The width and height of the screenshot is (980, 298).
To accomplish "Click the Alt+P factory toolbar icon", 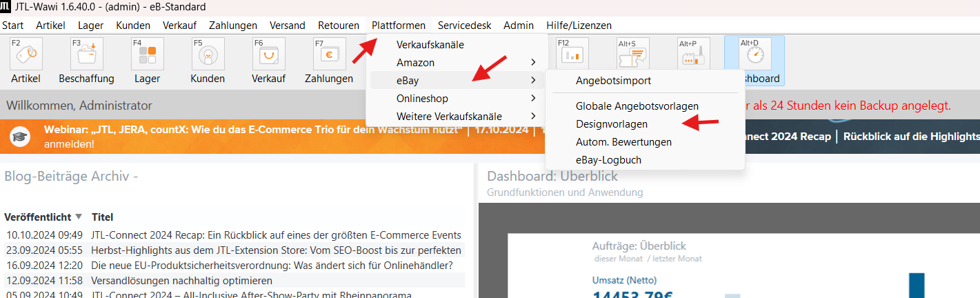I will pyautogui.click(x=693, y=54).
